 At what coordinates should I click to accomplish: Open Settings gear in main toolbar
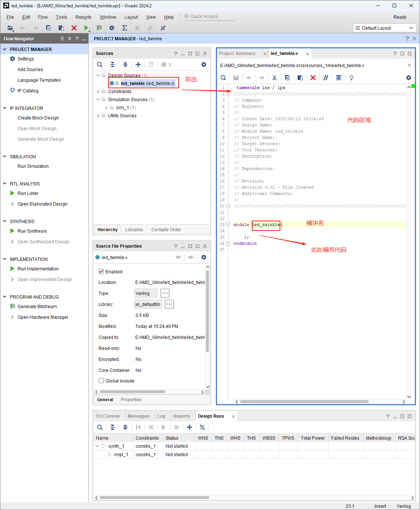click(112, 28)
